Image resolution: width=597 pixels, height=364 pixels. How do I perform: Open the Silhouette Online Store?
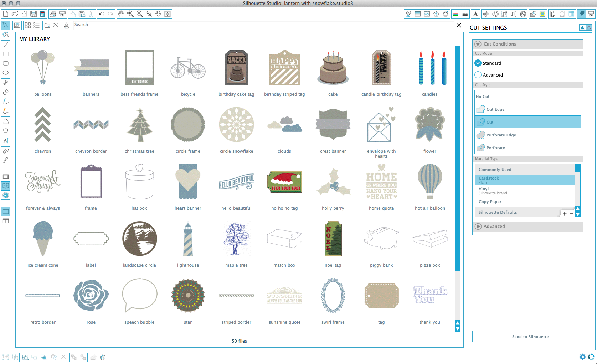[x=6, y=195]
